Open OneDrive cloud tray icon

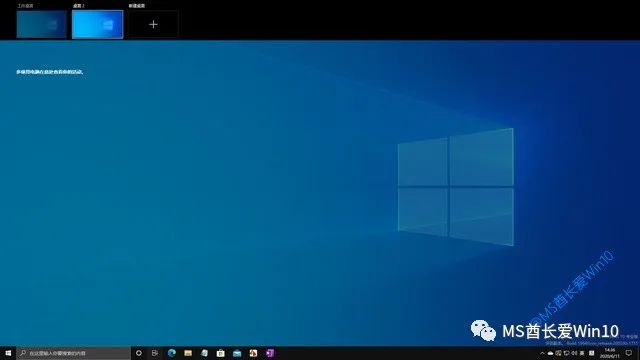550,353
